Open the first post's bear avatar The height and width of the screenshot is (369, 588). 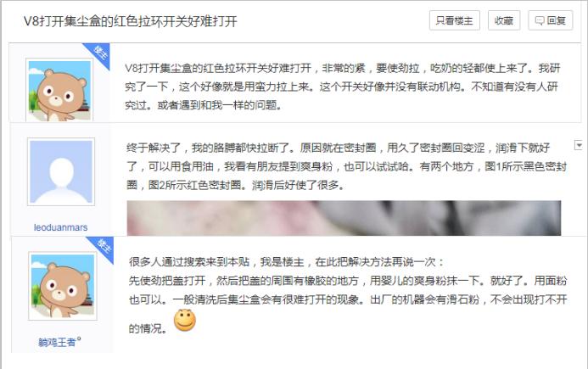[59, 90]
